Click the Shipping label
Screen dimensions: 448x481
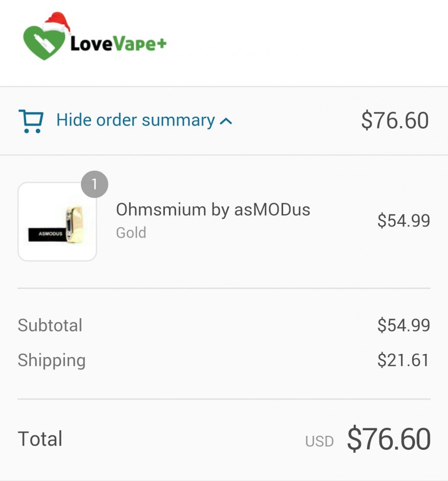point(52,360)
